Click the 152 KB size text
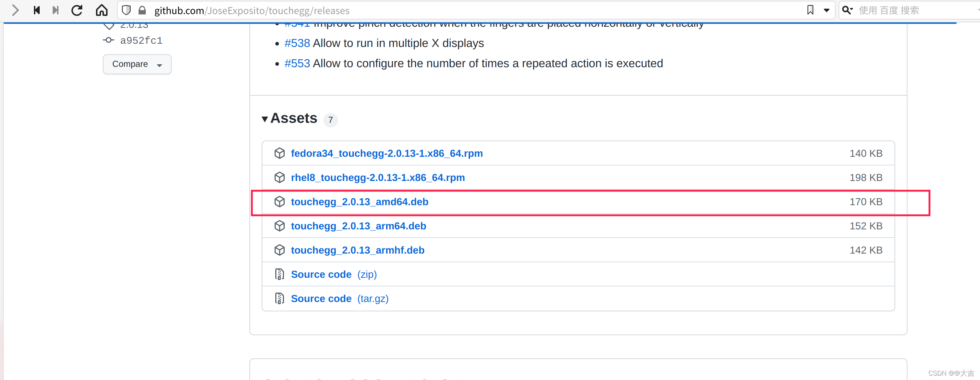This screenshot has height=380, width=980. tap(866, 226)
